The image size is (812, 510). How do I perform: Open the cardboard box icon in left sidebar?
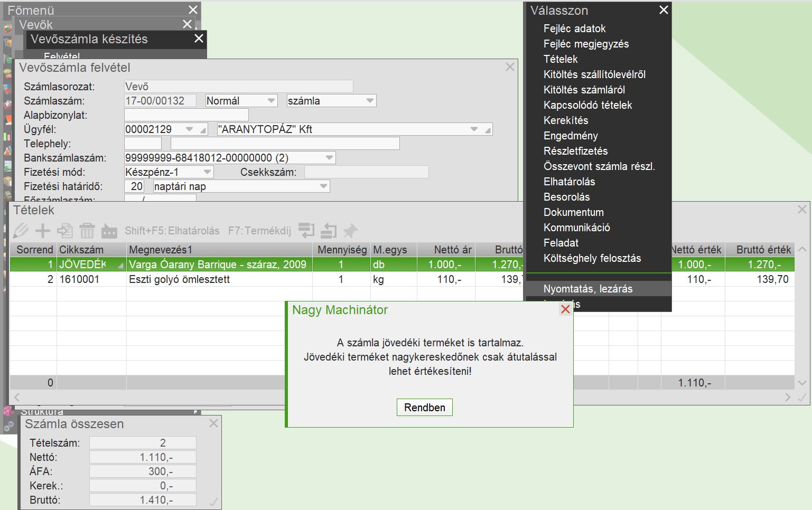7,181
